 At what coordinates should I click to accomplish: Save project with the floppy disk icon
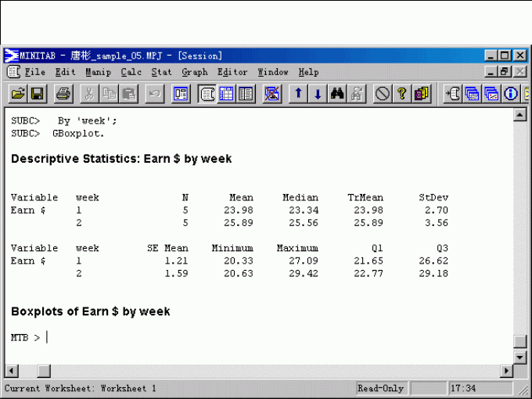[x=37, y=94]
